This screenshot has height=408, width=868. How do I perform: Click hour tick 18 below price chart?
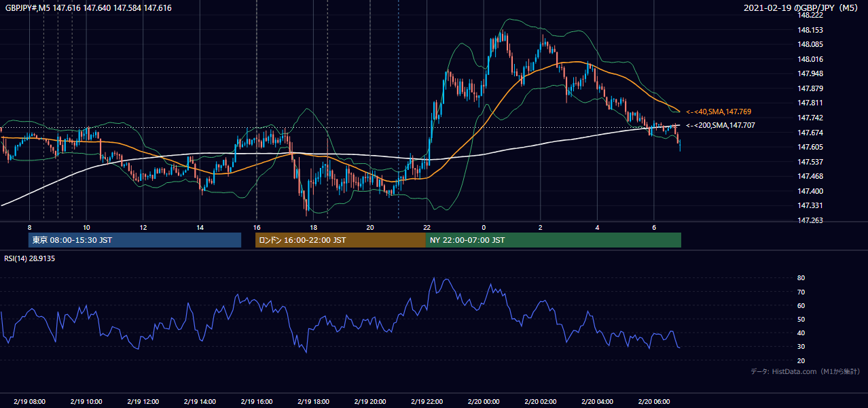pos(313,227)
